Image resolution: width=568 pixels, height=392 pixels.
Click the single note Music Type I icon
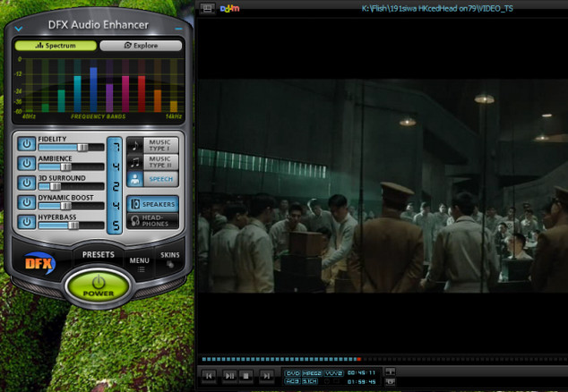[x=135, y=146]
